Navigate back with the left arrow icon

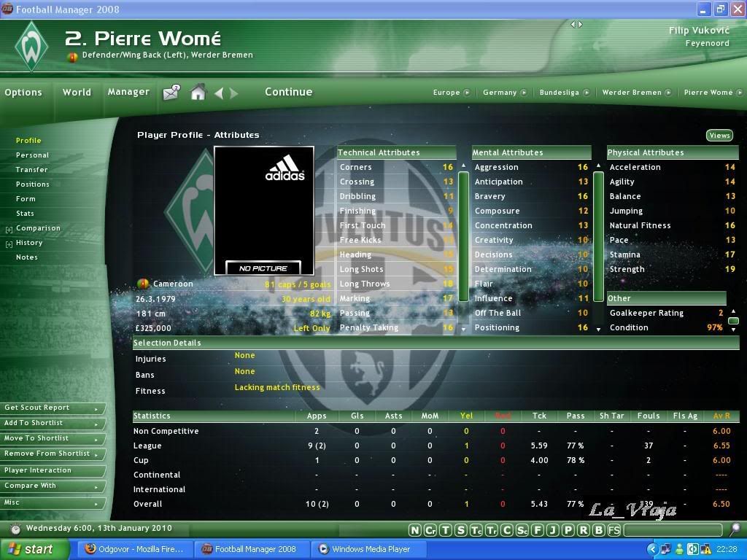tap(219, 93)
